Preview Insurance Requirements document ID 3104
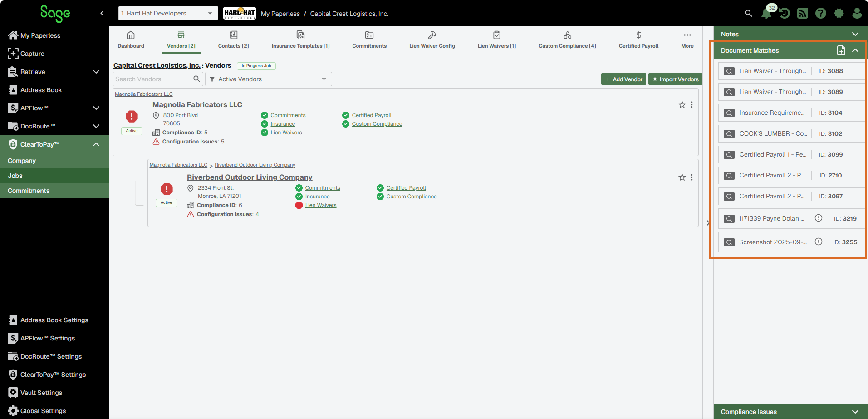 729,113
